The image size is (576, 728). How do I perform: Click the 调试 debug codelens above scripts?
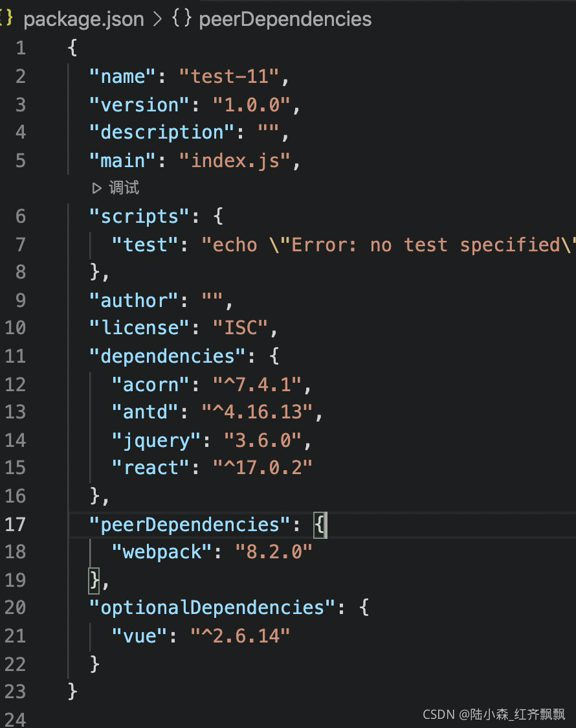[124, 188]
